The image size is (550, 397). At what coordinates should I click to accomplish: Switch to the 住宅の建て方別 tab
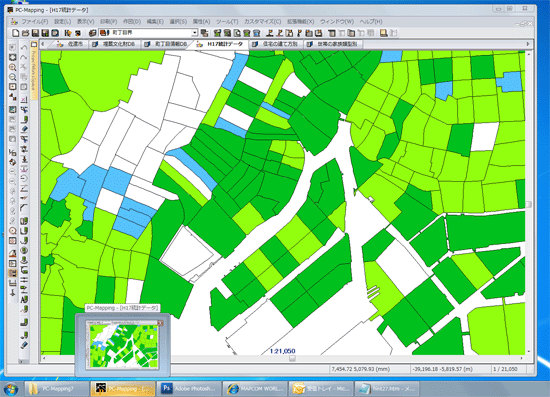click(x=275, y=44)
